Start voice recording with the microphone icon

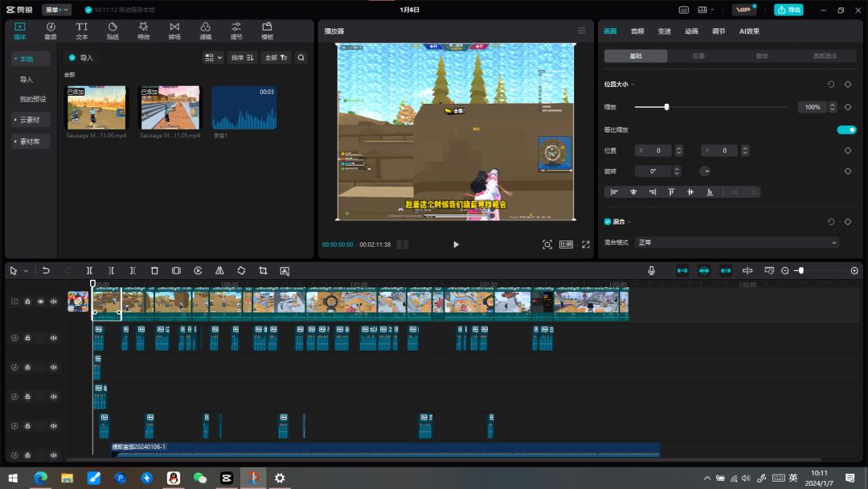[652, 271]
